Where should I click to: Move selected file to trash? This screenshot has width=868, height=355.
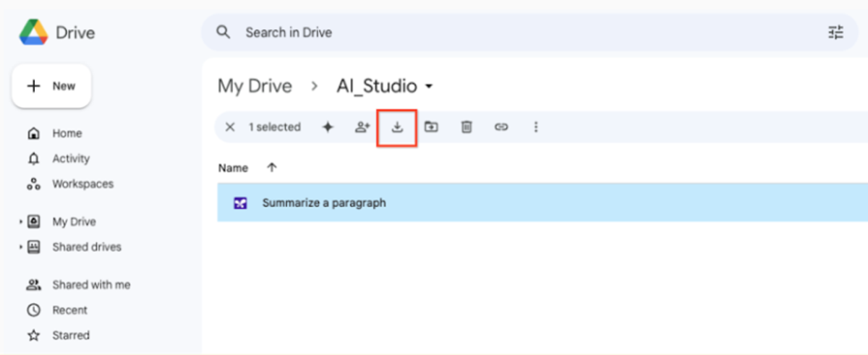467,127
